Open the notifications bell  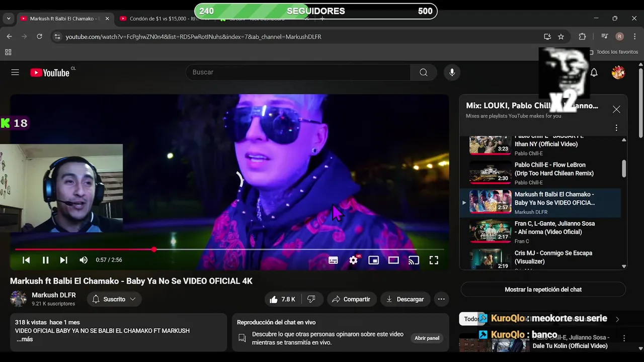coord(594,72)
